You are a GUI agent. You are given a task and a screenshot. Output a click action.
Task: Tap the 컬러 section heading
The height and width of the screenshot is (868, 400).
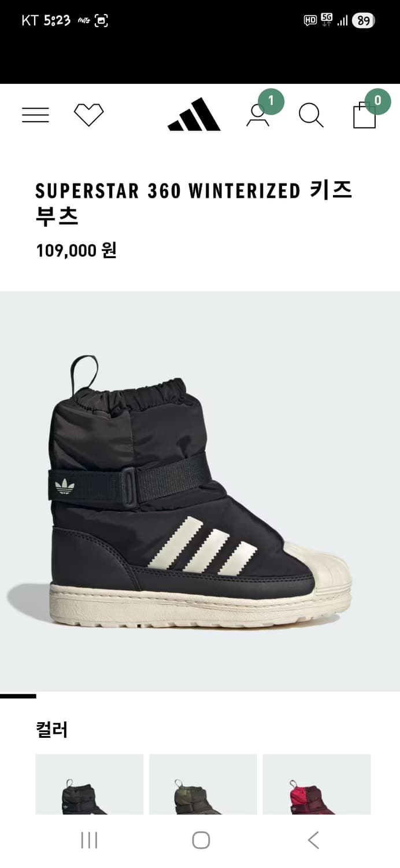tap(52, 730)
